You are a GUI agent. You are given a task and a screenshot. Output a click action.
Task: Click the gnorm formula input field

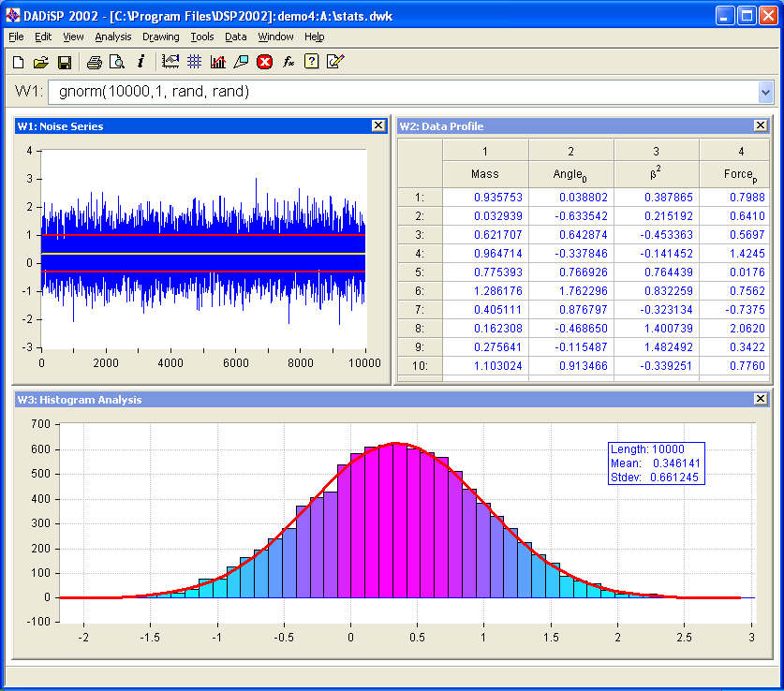tap(403, 92)
